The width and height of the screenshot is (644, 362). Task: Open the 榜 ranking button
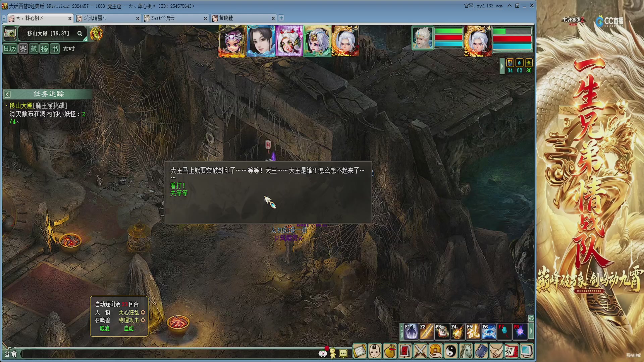[x=44, y=49]
